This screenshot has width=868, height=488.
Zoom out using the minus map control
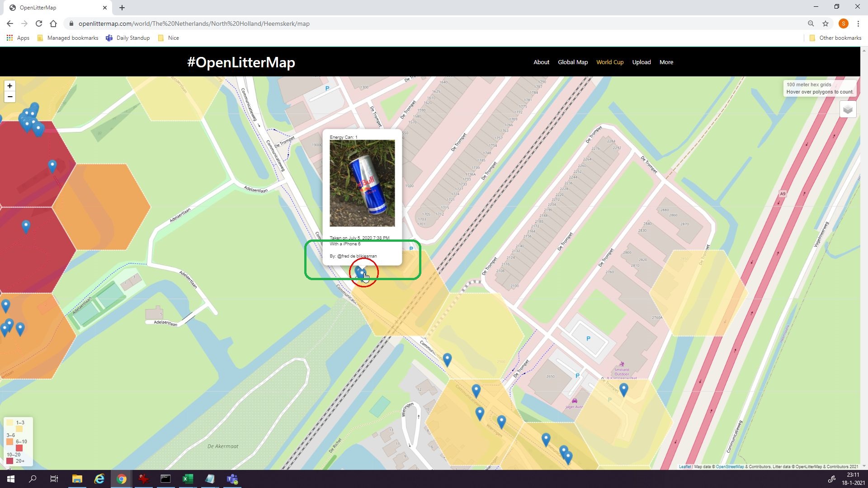coord(9,96)
